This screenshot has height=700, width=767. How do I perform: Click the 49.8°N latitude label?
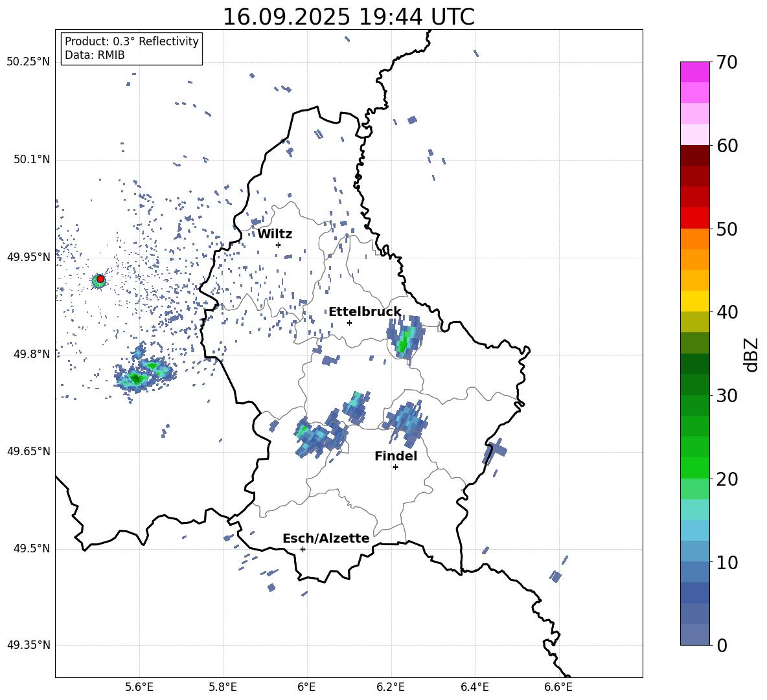(x=32, y=354)
